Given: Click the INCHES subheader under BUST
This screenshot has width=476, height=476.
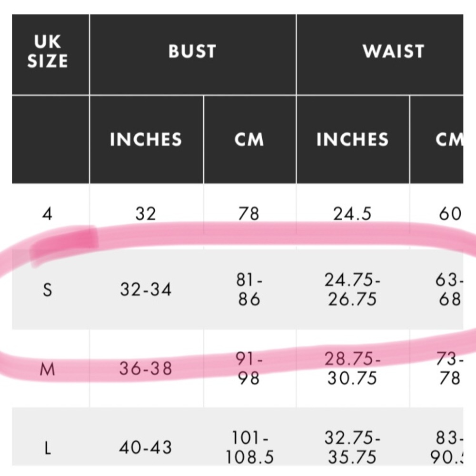Looking at the screenshot, I should 146,139.
